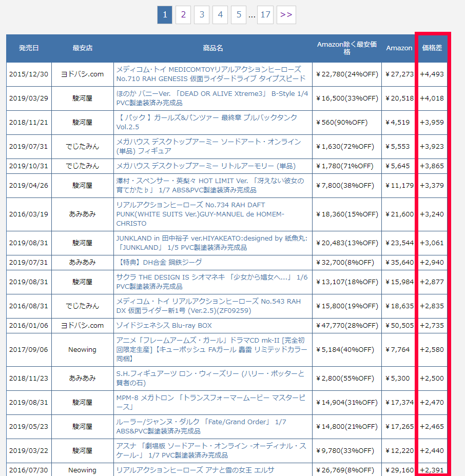465x476 pixels.
Task: Click the 最安店 column header
Action: coord(82,48)
